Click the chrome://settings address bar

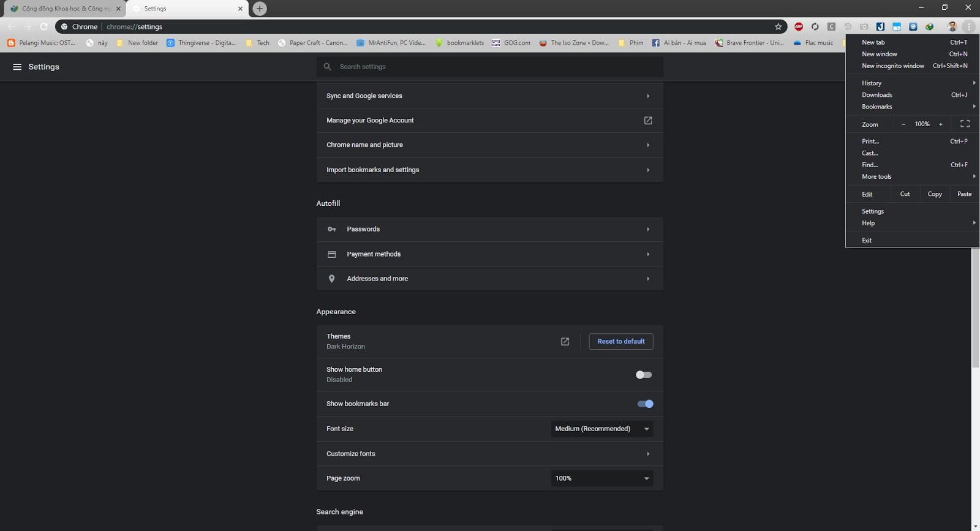(421, 26)
